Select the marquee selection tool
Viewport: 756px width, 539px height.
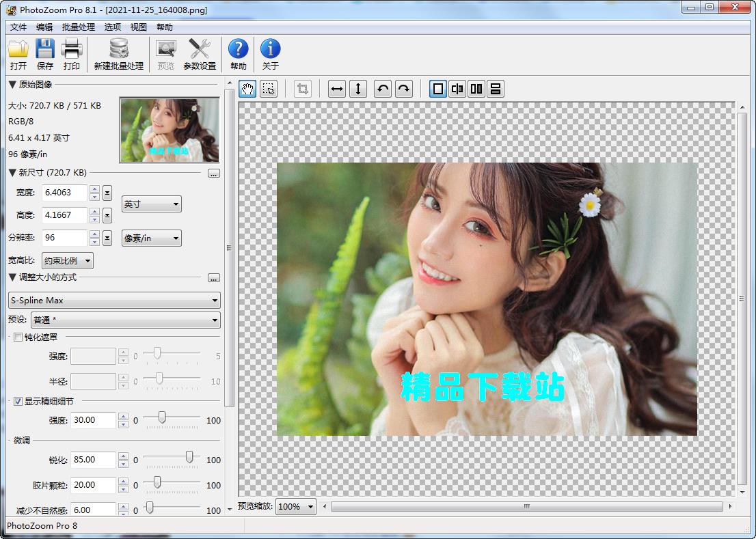point(269,89)
